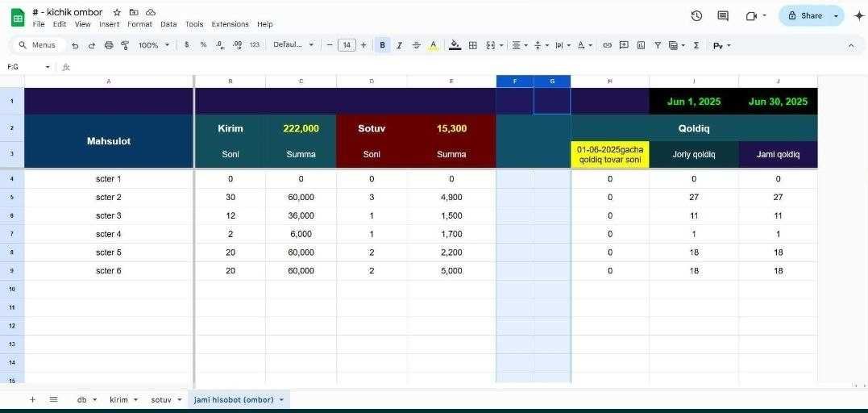868x413 pixels.
Task: Select column H header
Action: 610,81
